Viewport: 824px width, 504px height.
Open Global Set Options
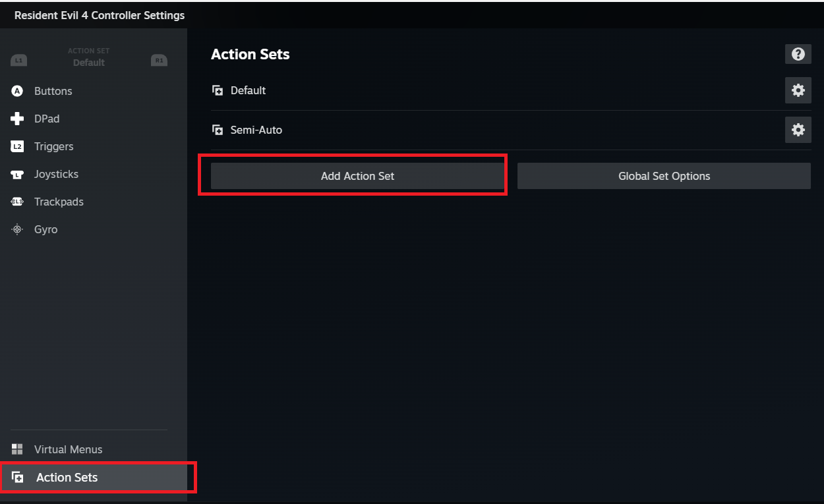[664, 176]
